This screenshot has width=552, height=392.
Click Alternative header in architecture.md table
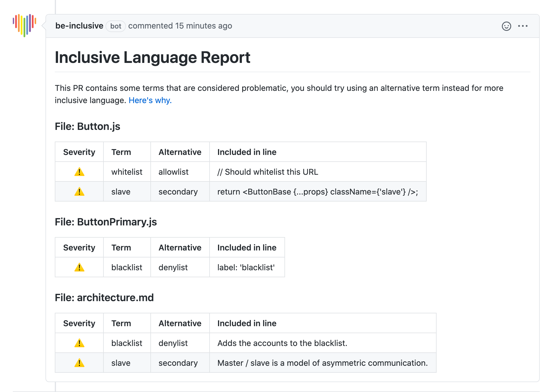click(x=180, y=323)
